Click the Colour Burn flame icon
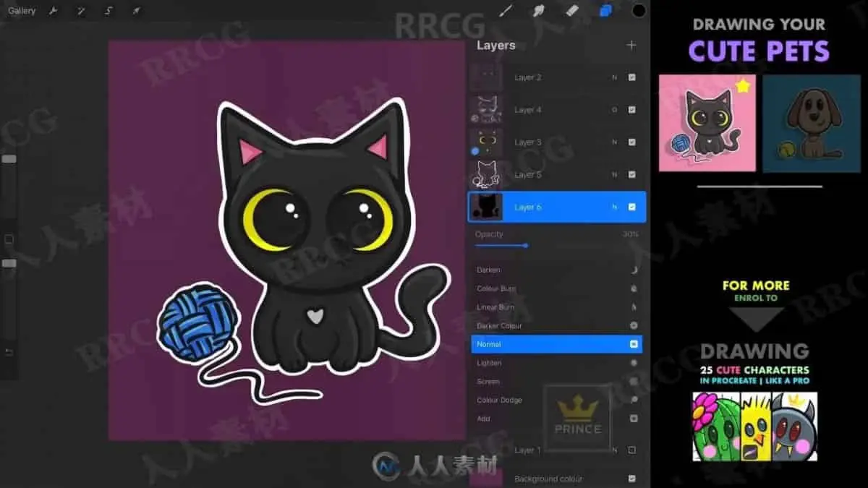The height and width of the screenshot is (488, 868). click(x=634, y=288)
